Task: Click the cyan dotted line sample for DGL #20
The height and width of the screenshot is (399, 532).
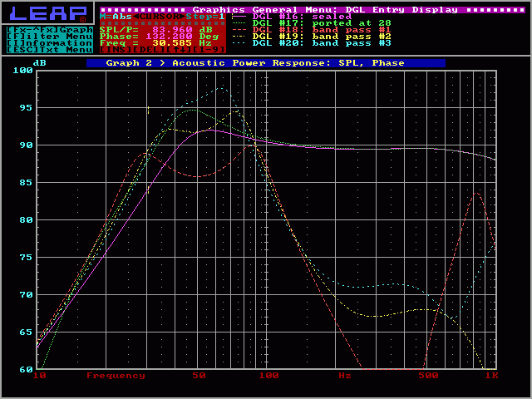Action: click(239, 43)
